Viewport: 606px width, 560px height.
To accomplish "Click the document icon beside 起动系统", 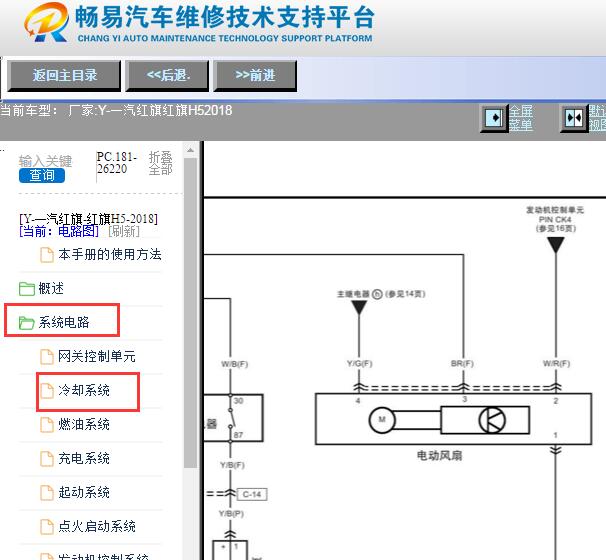I will [x=47, y=493].
